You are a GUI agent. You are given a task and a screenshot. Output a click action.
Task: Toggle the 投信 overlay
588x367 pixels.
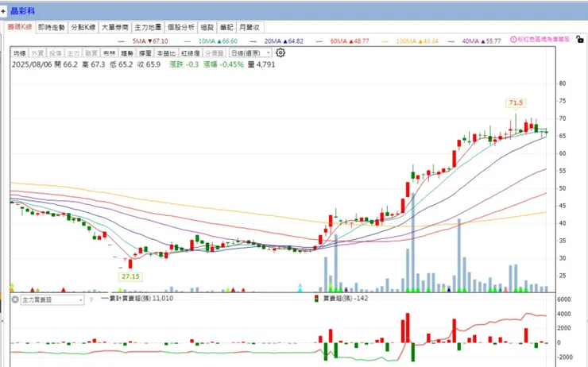[x=56, y=53]
